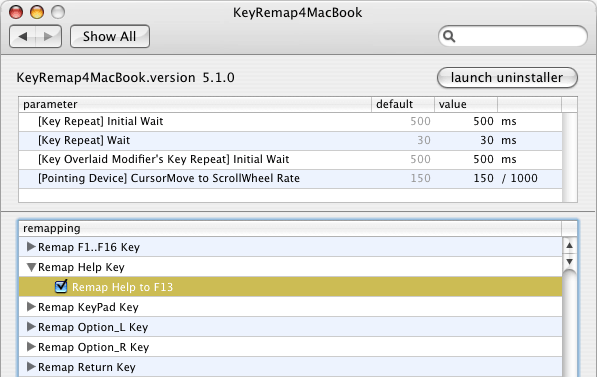Image resolution: width=597 pixels, height=377 pixels.
Task: Expand the Remap Return Key group
Action: point(31,366)
